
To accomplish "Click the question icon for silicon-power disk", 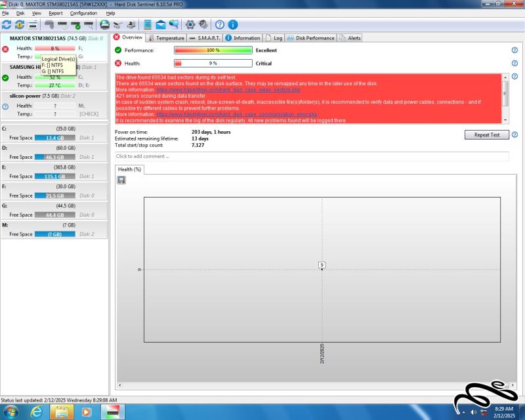I will click(5, 106).
